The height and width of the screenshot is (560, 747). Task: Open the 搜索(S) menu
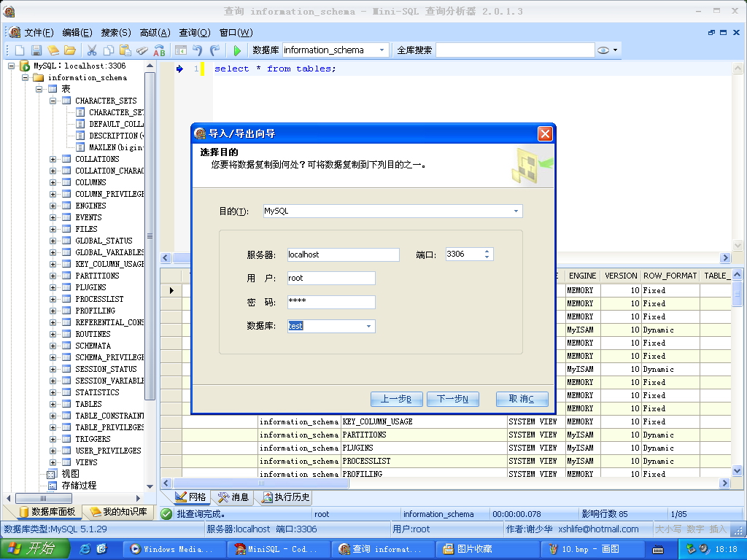point(116,32)
